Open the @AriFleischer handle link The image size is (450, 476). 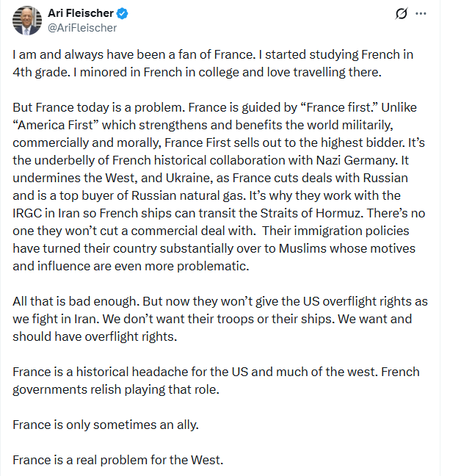[x=82, y=28]
